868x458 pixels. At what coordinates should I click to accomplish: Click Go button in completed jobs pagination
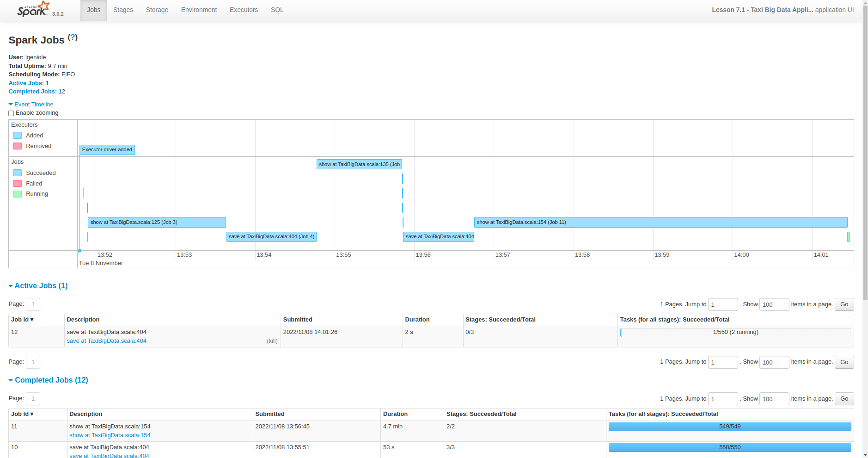[x=844, y=399]
